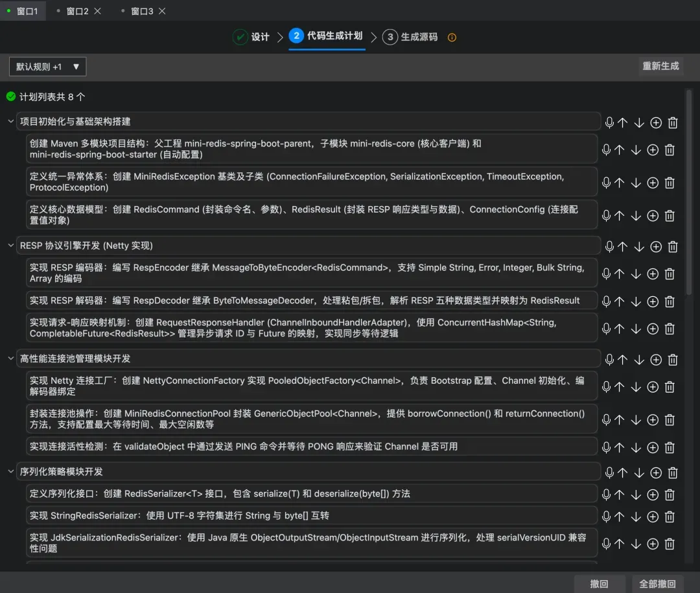Image resolution: width=700 pixels, height=593 pixels.
Task: Collapse the 高性能连接池管理模块开发 group
Action: tap(11, 358)
